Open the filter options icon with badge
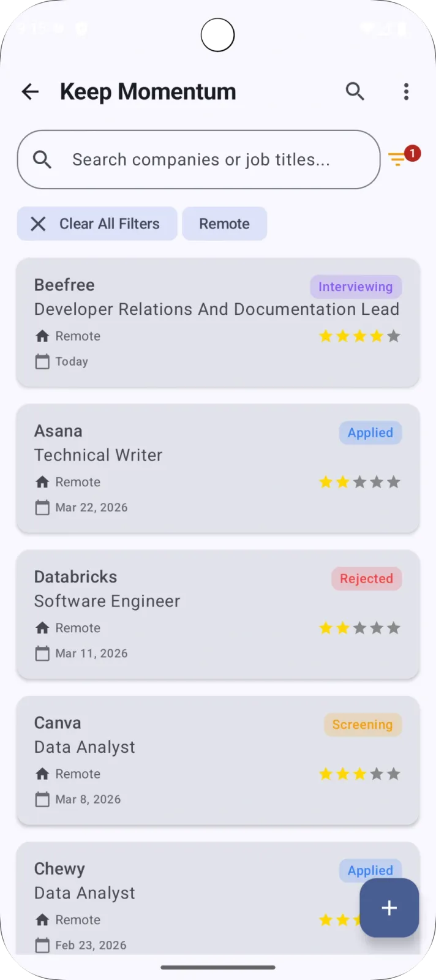Screen dimensions: 436x980 click(399, 159)
